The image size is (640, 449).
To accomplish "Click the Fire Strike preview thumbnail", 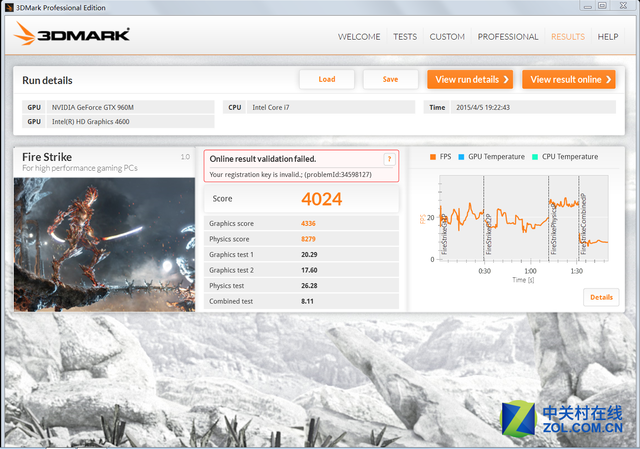I will click(x=105, y=244).
